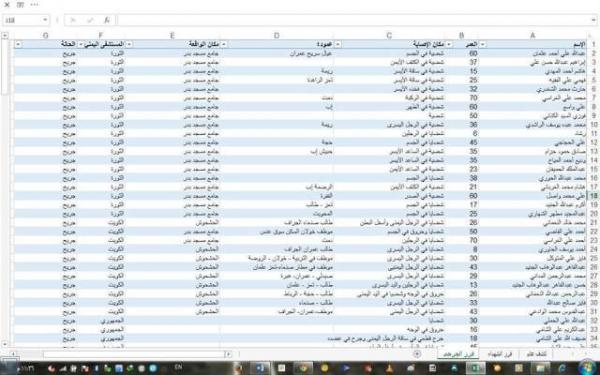The width and height of the screenshot is (600, 375).
Task: Select column A header
Action: (532, 36)
